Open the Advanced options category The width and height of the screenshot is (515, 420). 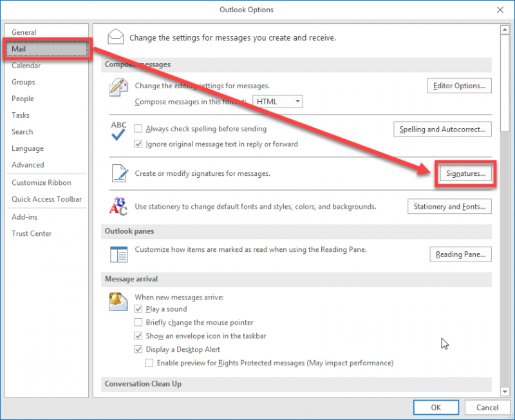pyautogui.click(x=28, y=165)
